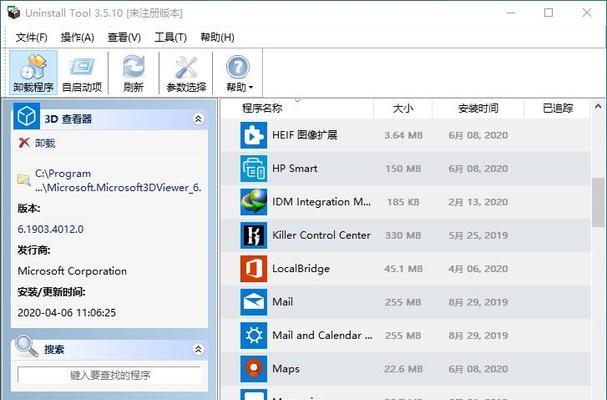Click the 45.1 MB size value
This screenshot has height=400, width=607.
click(x=403, y=268)
